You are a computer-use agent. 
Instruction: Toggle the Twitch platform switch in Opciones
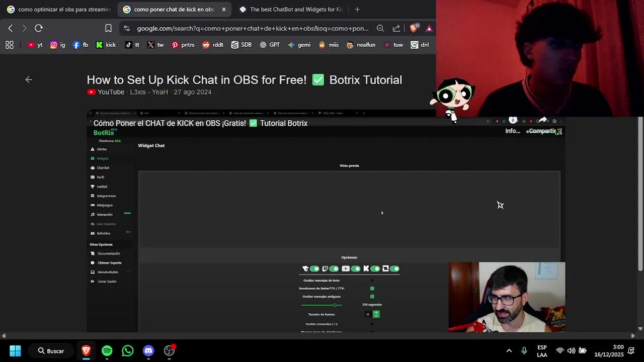[334, 269]
